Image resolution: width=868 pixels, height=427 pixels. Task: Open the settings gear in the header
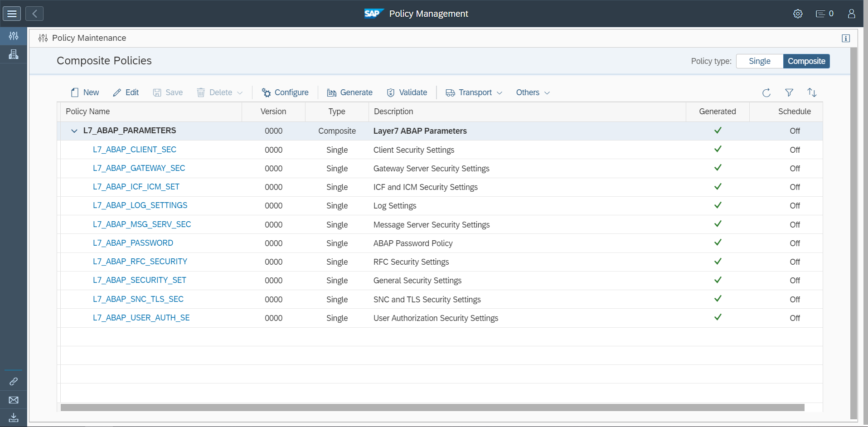pyautogui.click(x=798, y=14)
